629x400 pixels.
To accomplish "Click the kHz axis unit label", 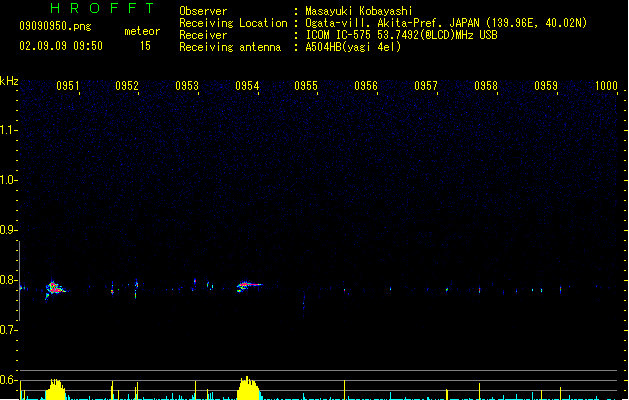I will 9,81.
